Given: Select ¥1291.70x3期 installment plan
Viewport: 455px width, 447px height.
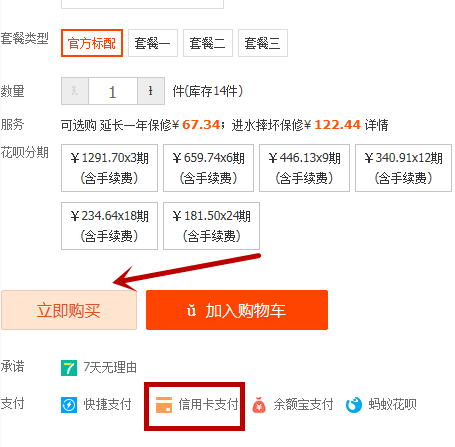Looking at the screenshot, I should 109,168.
